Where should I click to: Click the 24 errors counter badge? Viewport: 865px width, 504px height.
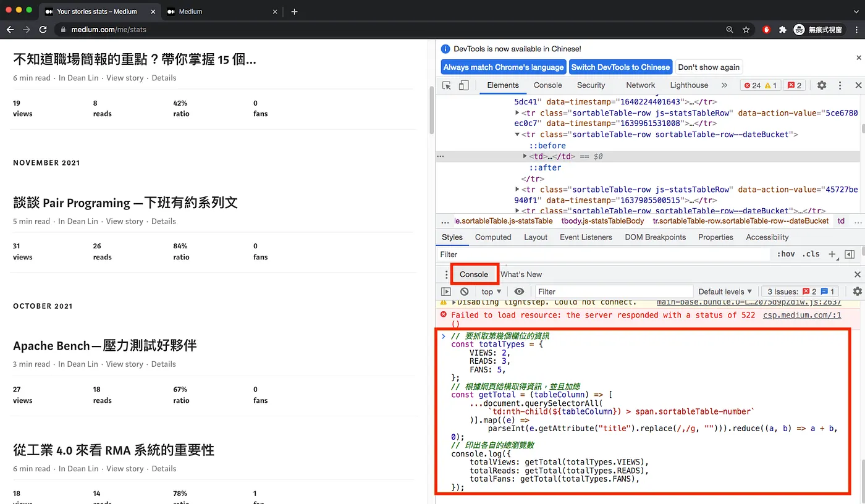(752, 85)
